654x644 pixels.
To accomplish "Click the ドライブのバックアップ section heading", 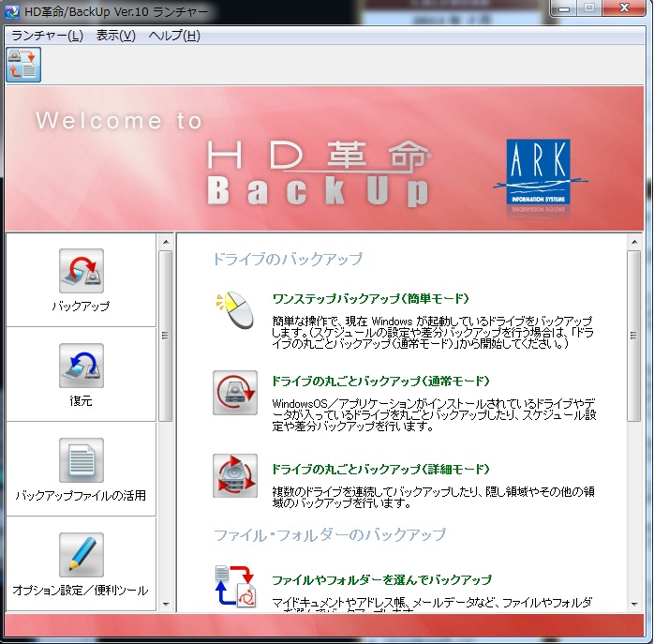I will (x=288, y=259).
